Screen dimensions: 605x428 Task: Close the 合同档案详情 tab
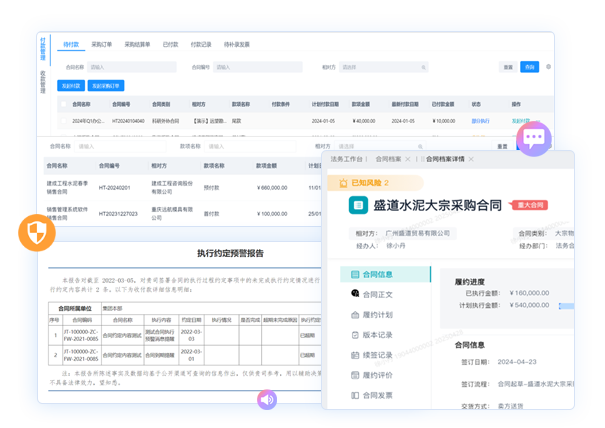(x=471, y=159)
